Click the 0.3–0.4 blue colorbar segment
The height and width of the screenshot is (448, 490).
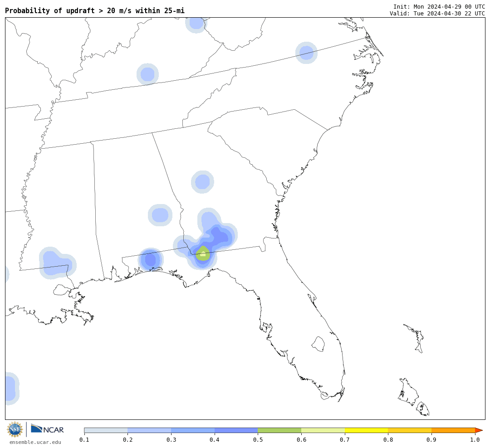click(193, 430)
